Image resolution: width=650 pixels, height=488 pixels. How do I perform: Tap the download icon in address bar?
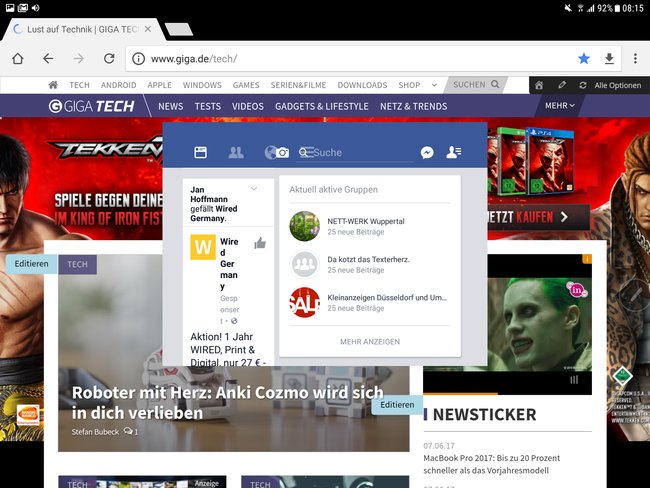pyautogui.click(x=609, y=59)
